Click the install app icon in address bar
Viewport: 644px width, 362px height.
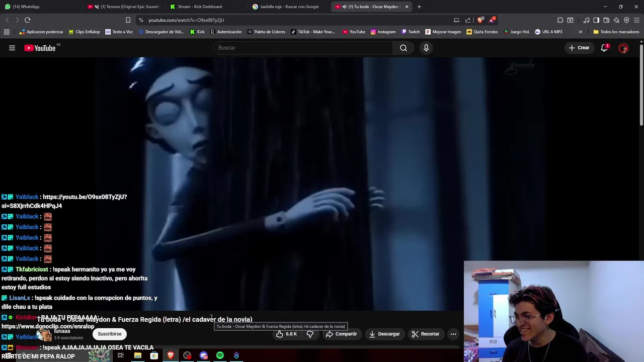coord(456,20)
